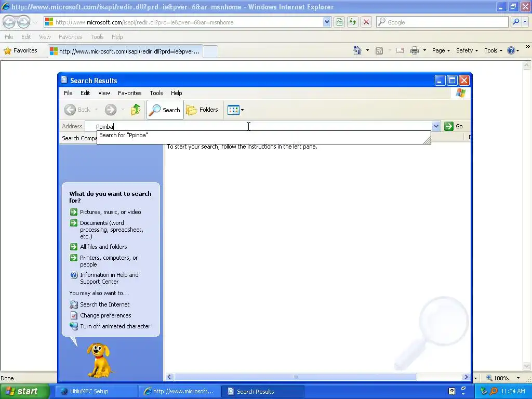Click Information in Help and Support Center

109,278
